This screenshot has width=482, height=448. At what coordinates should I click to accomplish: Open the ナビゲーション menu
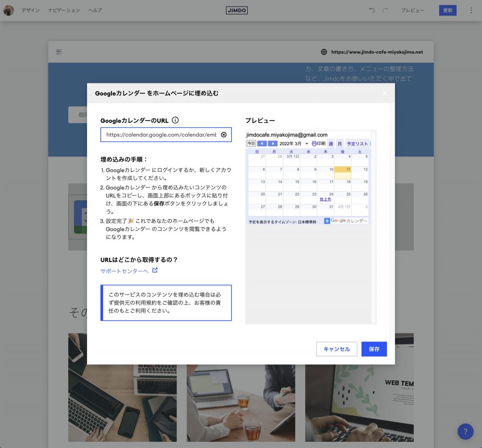point(64,10)
